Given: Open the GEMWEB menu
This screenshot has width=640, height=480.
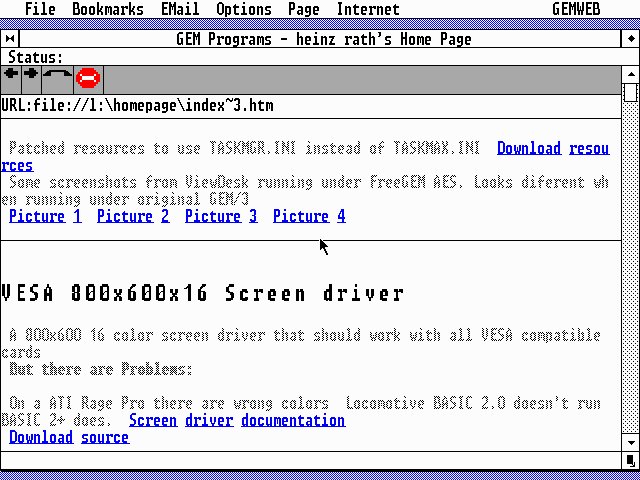Looking at the screenshot, I should click(576, 9).
